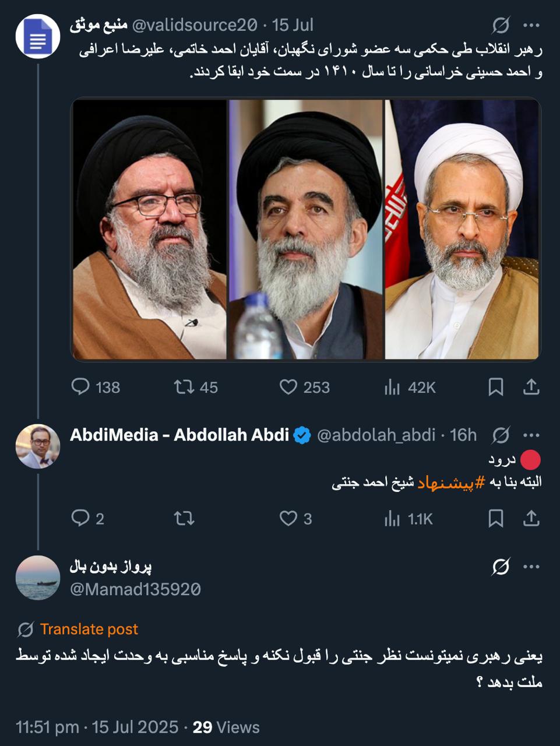The width and height of the screenshot is (560, 746).
Task: Reply to Abdollah Abdi's post
Action: pyautogui.click(x=80, y=518)
